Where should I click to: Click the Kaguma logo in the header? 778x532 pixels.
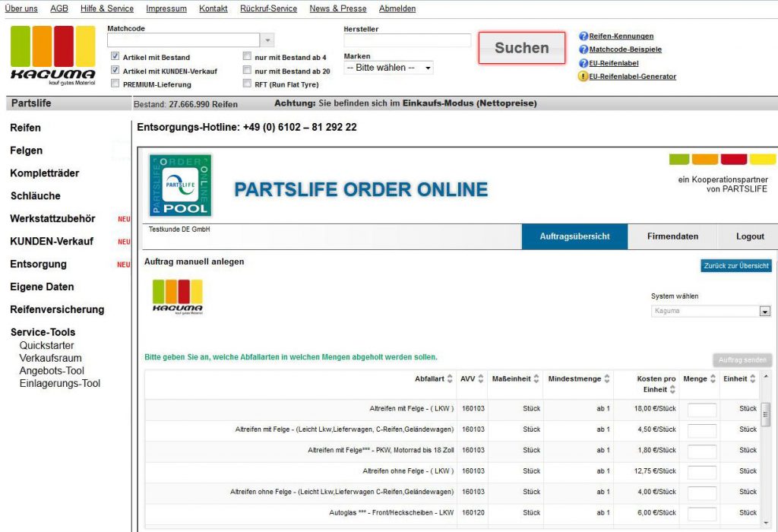(x=52, y=55)
